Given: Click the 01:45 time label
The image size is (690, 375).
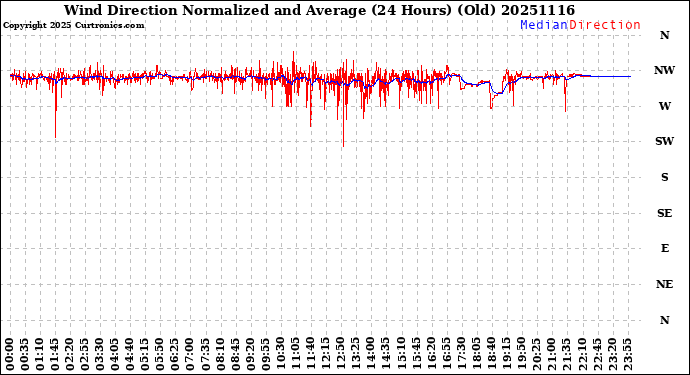Looking at the screenshot, I should tap(55, 354).
